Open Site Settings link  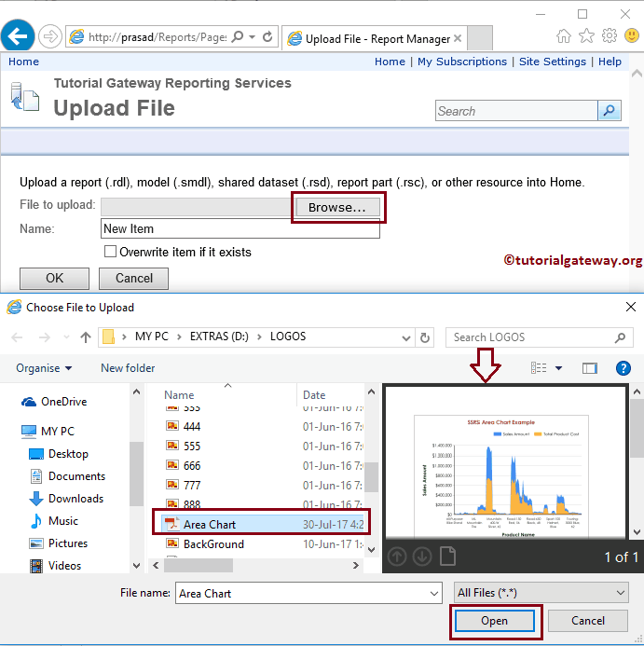coord(552,62)
